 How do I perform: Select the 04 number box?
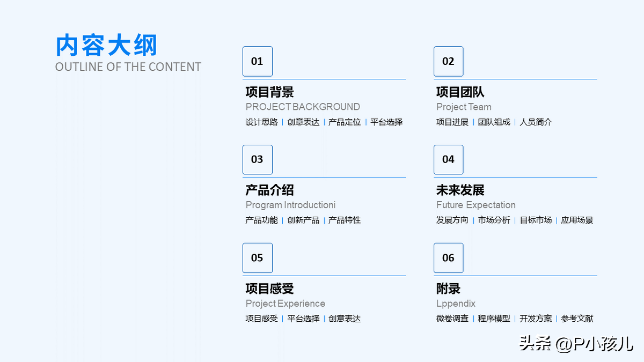tap(449, 159)
